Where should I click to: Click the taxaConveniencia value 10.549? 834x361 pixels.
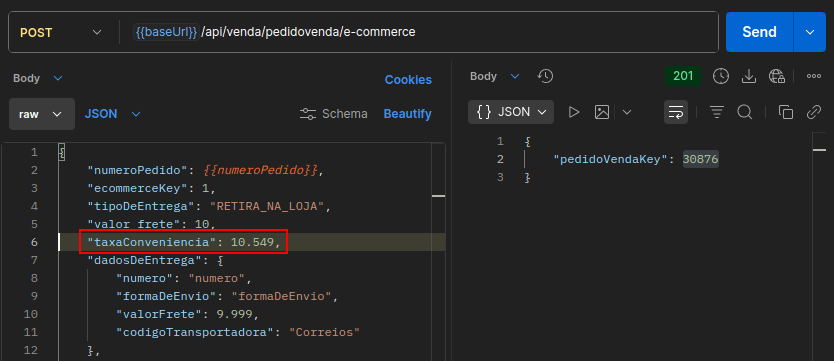[x=253, y=242]
